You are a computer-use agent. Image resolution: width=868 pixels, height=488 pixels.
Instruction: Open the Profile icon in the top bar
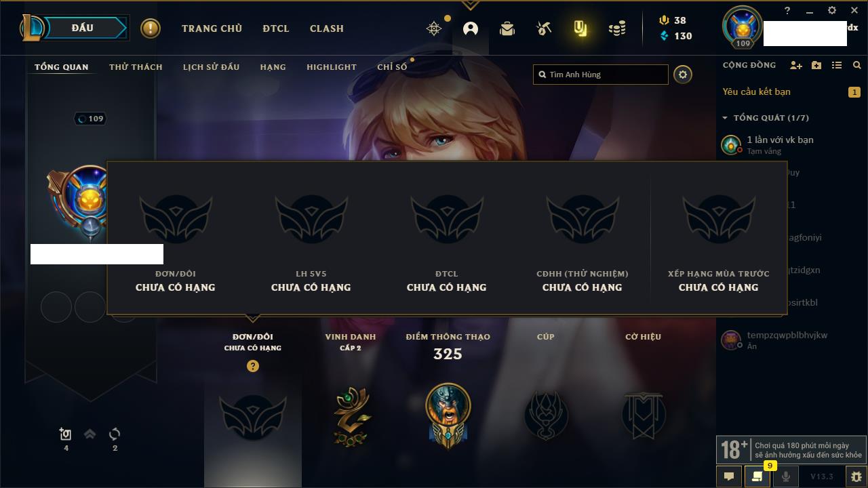(x=471, y=28)
